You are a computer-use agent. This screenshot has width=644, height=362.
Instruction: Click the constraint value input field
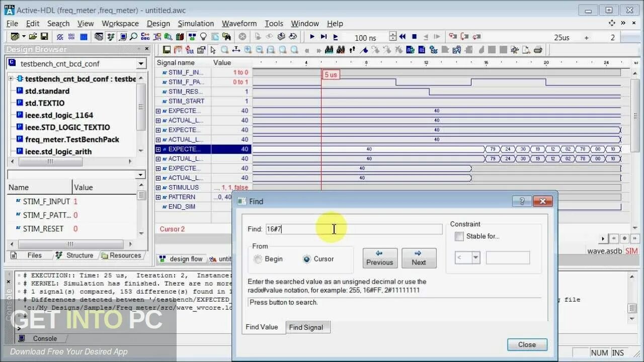[508, 258]
